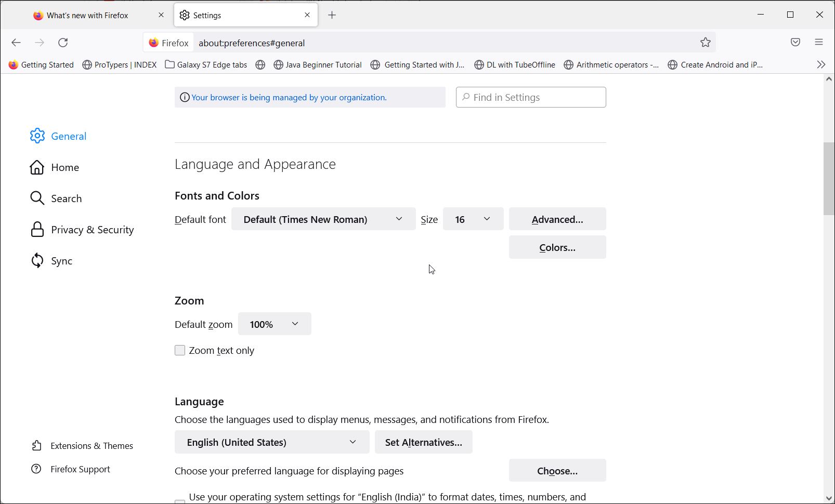835x504 pixels.
Task: Click the Firefox Support question mark icon
Action: pos(36,469)
